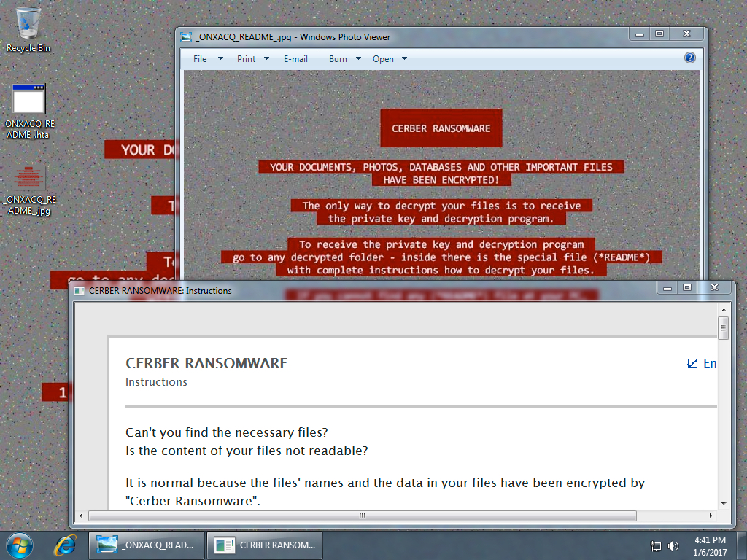Expand the Open dropdown arrow
Image resolution: width=747 pixels, height=560 pixels.
point(404,58)
